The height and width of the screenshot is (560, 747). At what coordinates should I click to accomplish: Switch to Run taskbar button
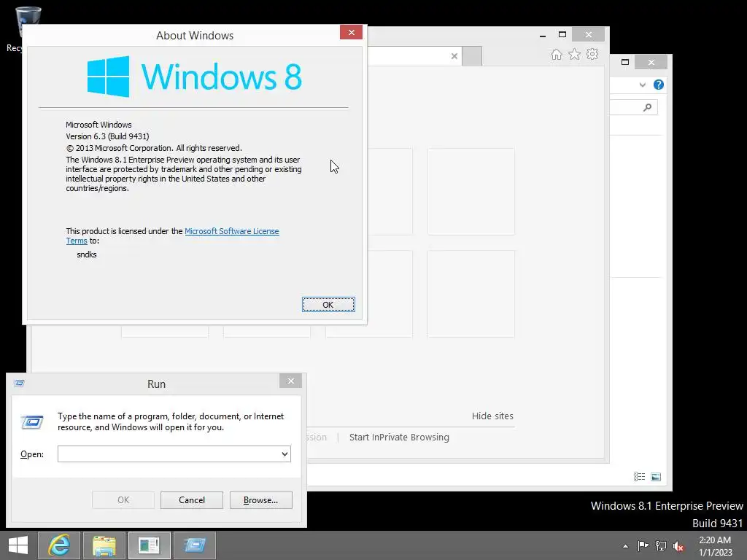194,545
